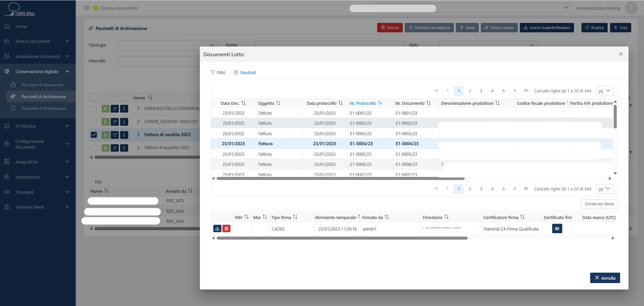Click the hamburger menu icon in header
Screen dimensions: 644x306
click(87, 8)
